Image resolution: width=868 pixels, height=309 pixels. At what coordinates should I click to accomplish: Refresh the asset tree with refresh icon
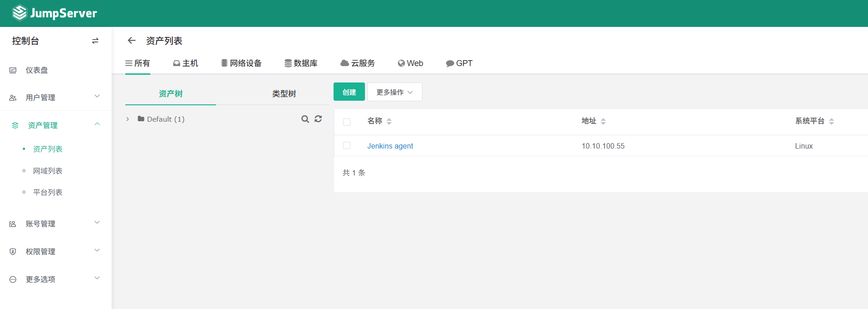318,119
